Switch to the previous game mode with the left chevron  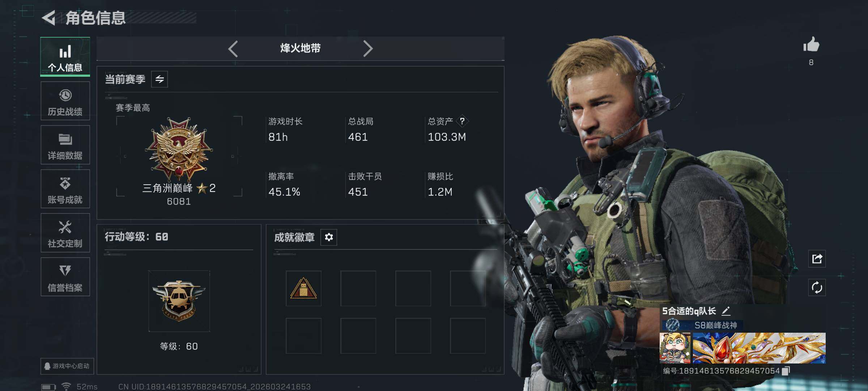click(233, 49)
